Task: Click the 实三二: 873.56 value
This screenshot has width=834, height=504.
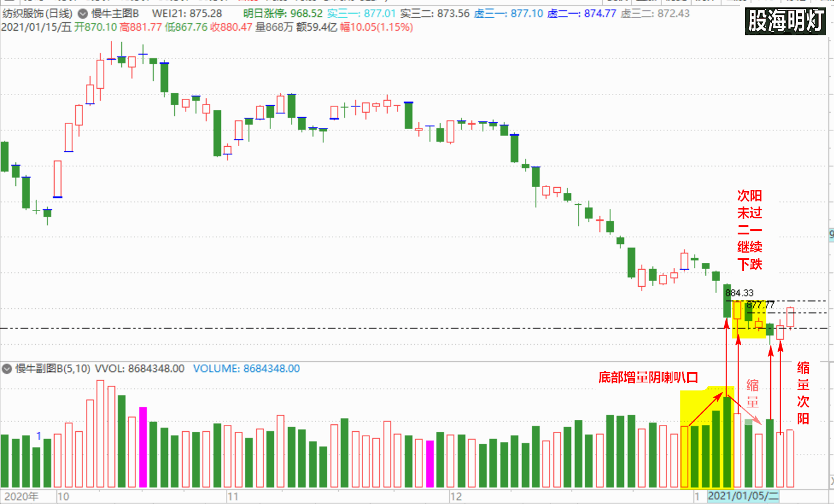Action: 435,14
